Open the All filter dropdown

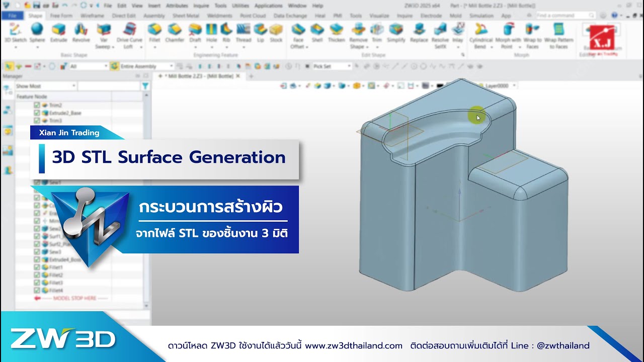[89, 66]
